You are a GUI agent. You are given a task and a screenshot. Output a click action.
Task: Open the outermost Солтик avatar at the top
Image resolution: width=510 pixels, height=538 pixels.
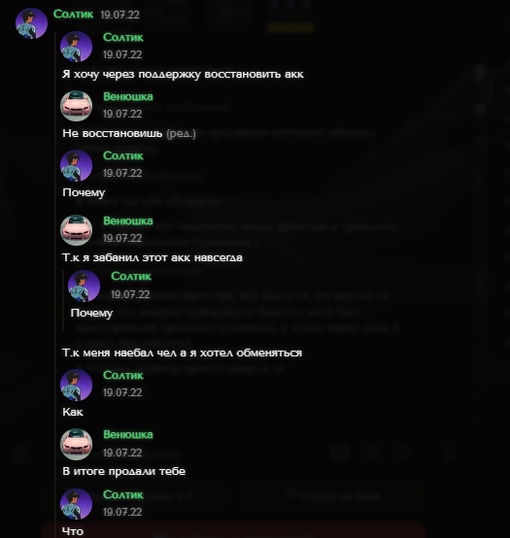click(x=31, y=23)
